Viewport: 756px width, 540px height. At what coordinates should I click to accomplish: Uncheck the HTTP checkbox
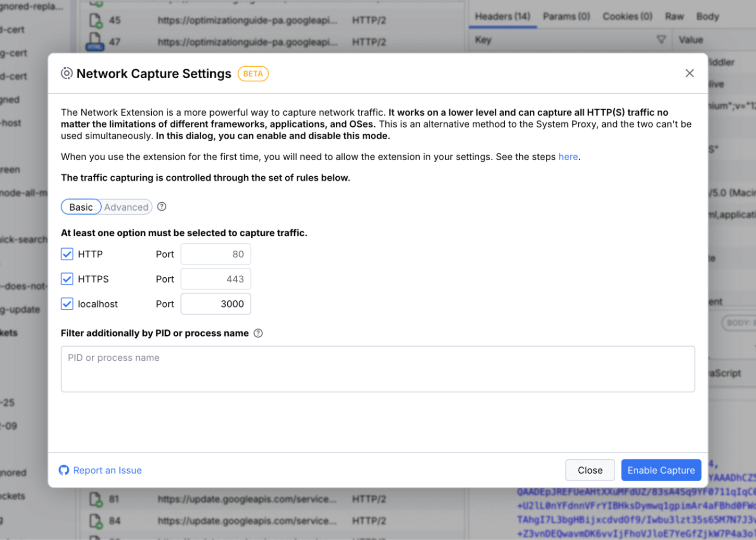[67, 254]
